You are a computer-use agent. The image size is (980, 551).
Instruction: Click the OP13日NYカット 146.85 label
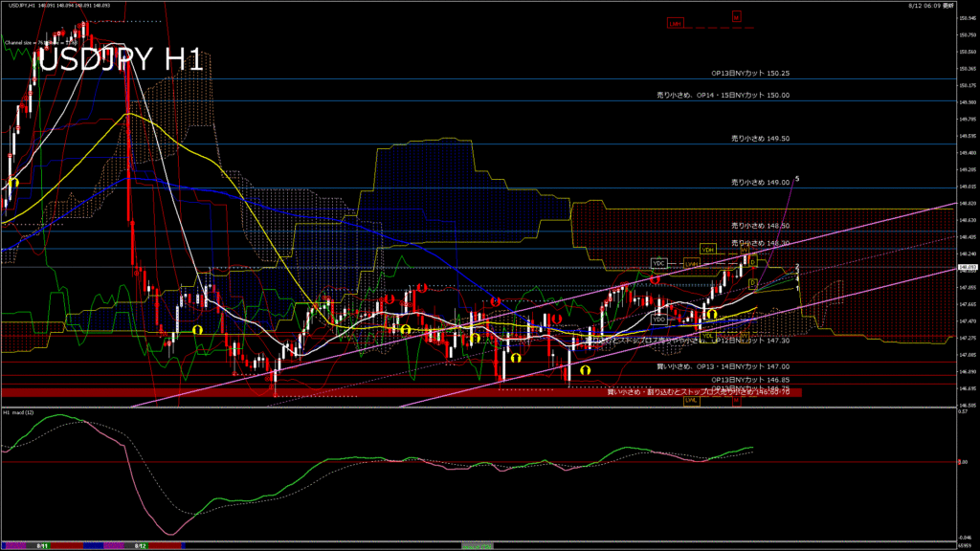pos(750,379)
